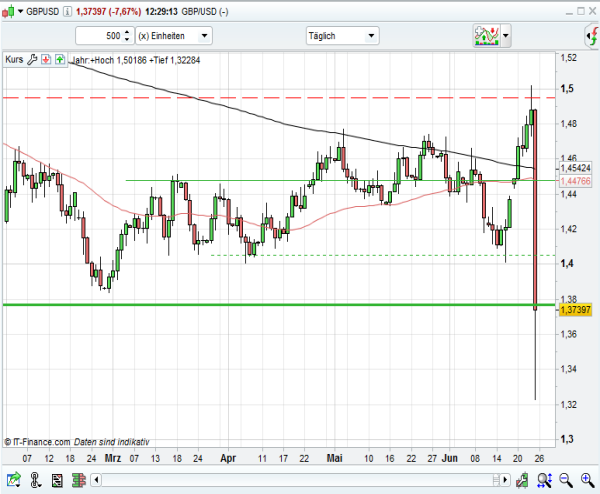
Task: Click the chart pencil drawing icon bottom right
Action: pyautogui.click(x=522, y=480)
